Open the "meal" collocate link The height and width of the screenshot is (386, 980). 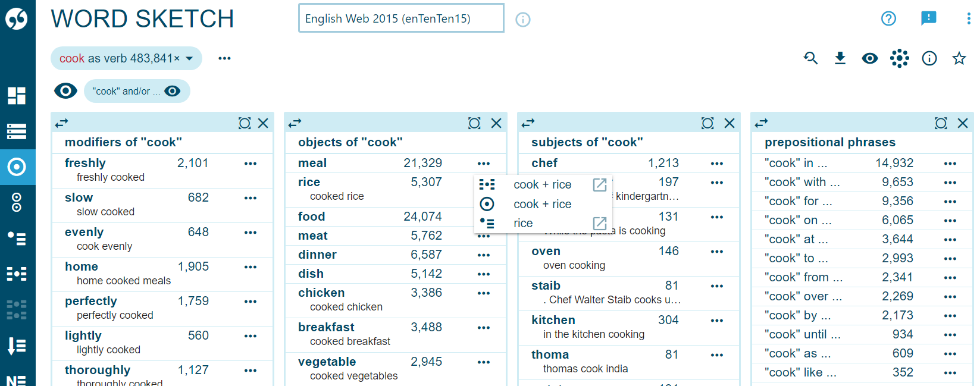(312, 163)
